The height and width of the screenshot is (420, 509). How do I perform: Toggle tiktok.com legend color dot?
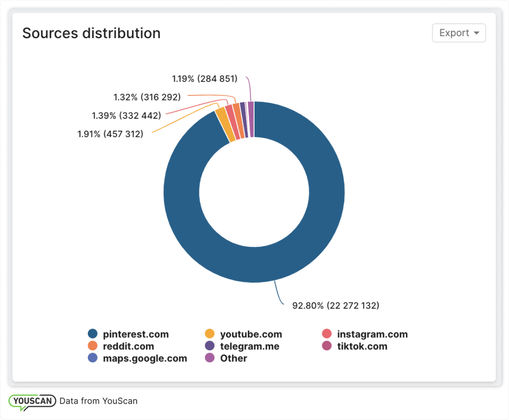click(327, 346)
